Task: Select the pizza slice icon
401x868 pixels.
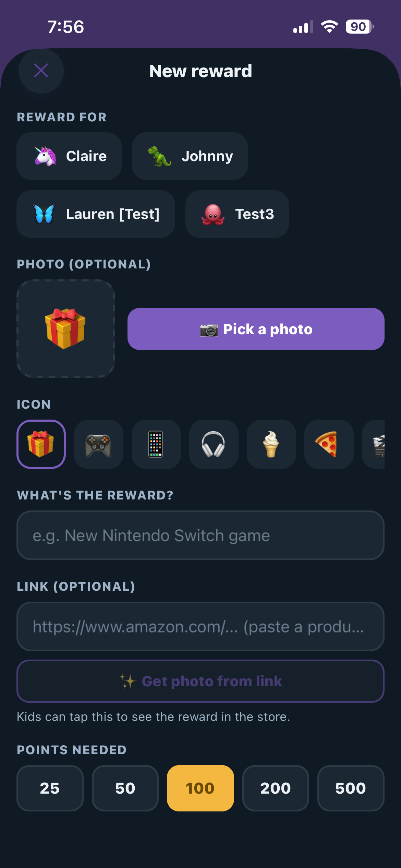Action: (329, 444)
